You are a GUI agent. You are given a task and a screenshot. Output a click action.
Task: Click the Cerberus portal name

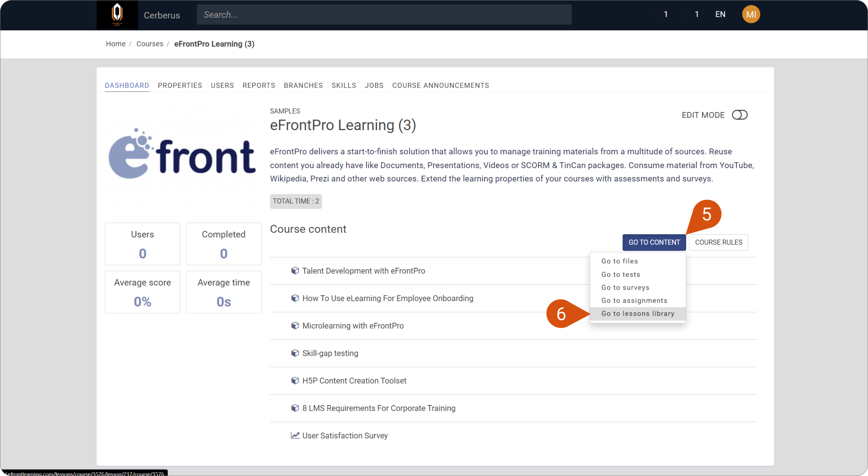point(162,15)
